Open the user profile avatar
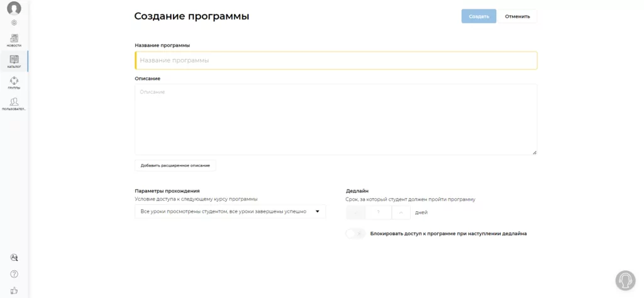The image size is (644, 298). (x=14, y=8)
